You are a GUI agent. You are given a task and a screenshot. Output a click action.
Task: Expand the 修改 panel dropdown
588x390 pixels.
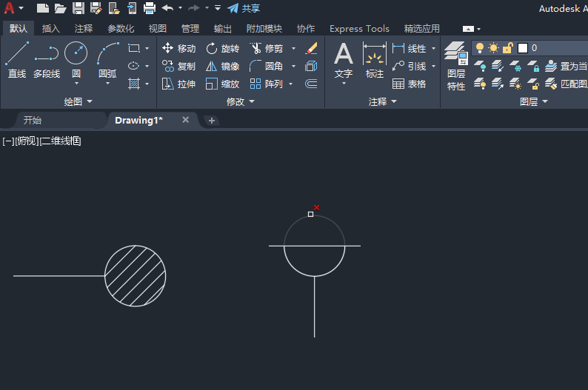[251, 101]
